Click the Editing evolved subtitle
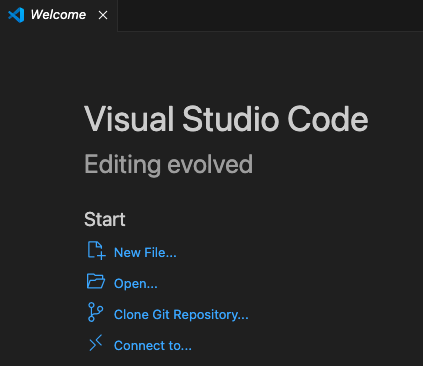The image size is (423, 366). coord(168,164)
